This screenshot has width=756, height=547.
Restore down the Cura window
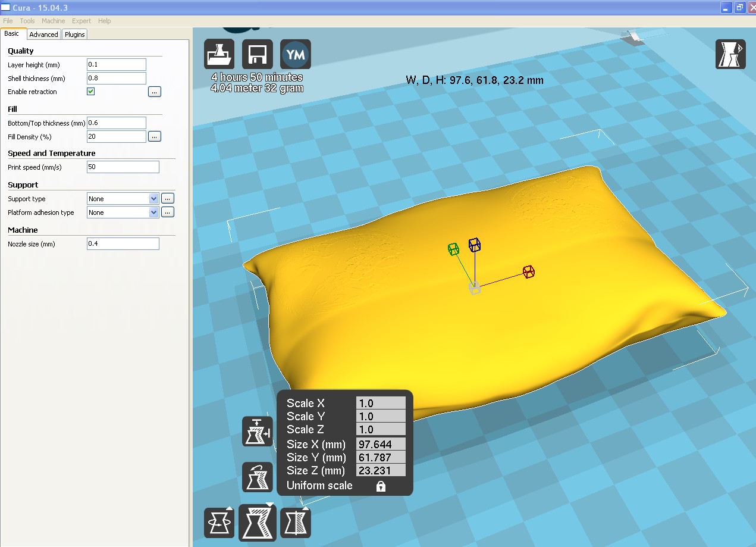739,7
